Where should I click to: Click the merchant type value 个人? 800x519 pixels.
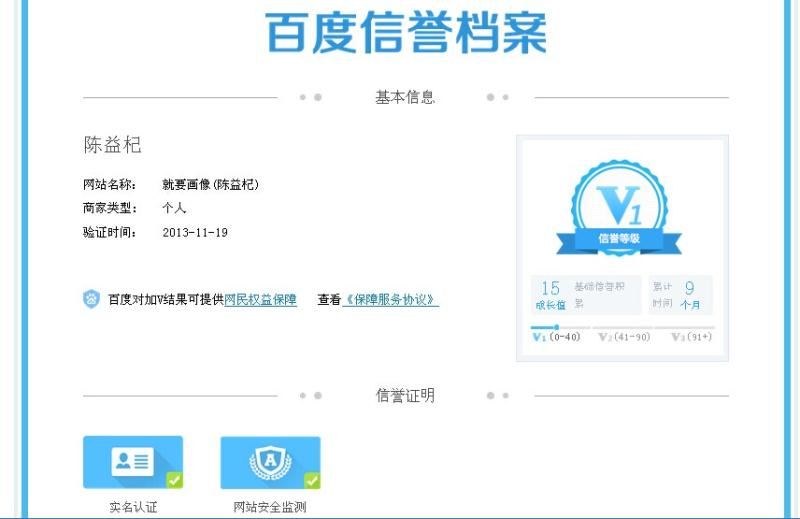pos(174,208)
